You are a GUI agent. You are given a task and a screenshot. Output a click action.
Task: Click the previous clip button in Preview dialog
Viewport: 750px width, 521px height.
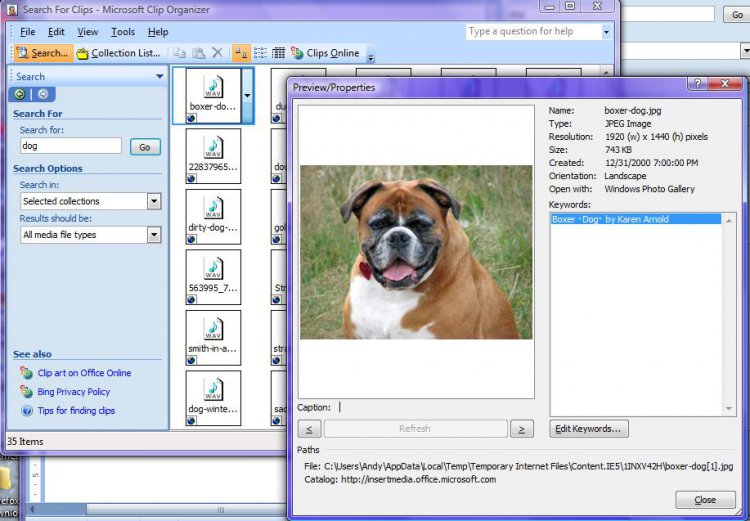[x=309, y=429]
